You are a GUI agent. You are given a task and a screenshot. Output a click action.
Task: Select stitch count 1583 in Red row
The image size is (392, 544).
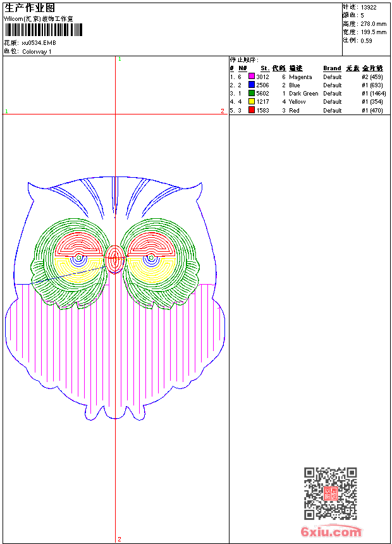point(262,110)
